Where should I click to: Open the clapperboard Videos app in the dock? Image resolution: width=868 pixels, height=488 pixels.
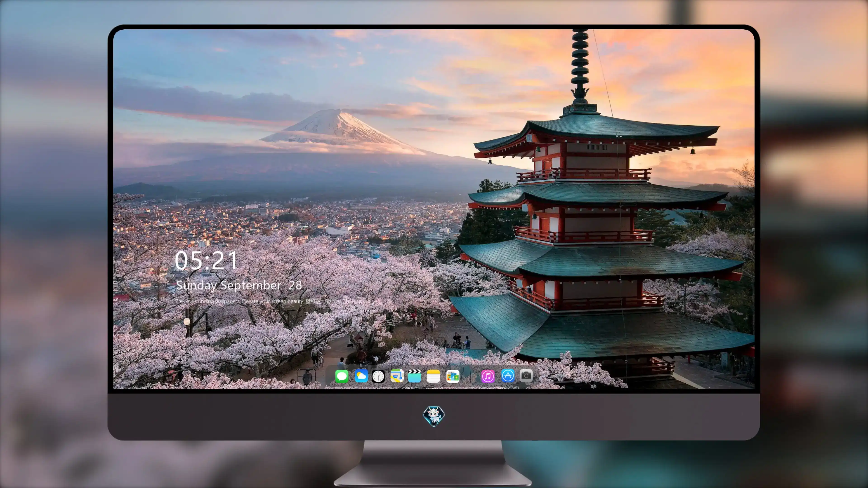(x=415, y=376)
